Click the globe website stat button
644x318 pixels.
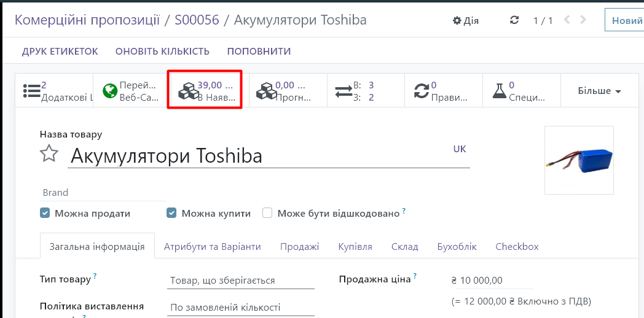click(x=130, y=91)
